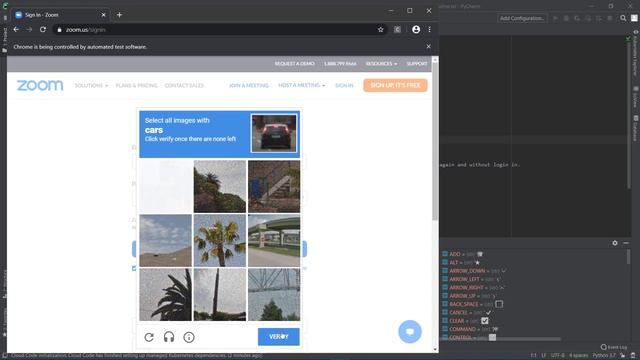Image resolution: width=640 pixels, height=360 pixels.
Task: Click the Chrome forward arrow
Action: tap(29, 29)
